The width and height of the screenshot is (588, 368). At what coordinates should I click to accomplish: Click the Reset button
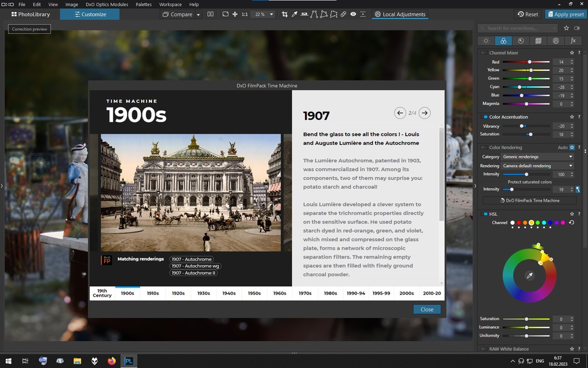pos(528,14)
